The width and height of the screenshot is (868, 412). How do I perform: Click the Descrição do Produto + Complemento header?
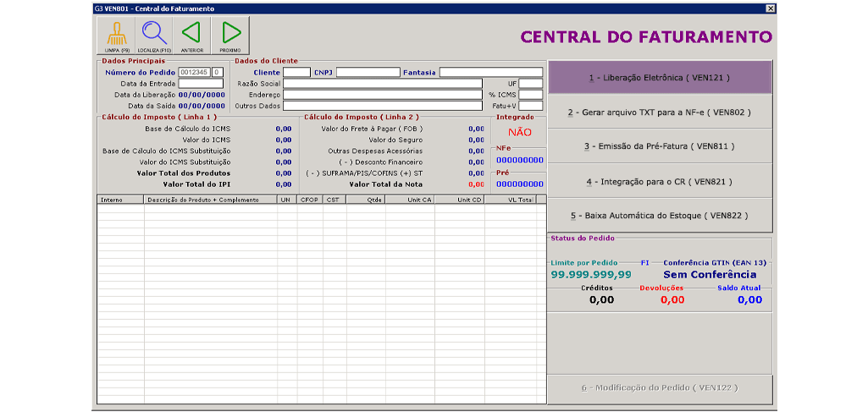click(211, 200)
